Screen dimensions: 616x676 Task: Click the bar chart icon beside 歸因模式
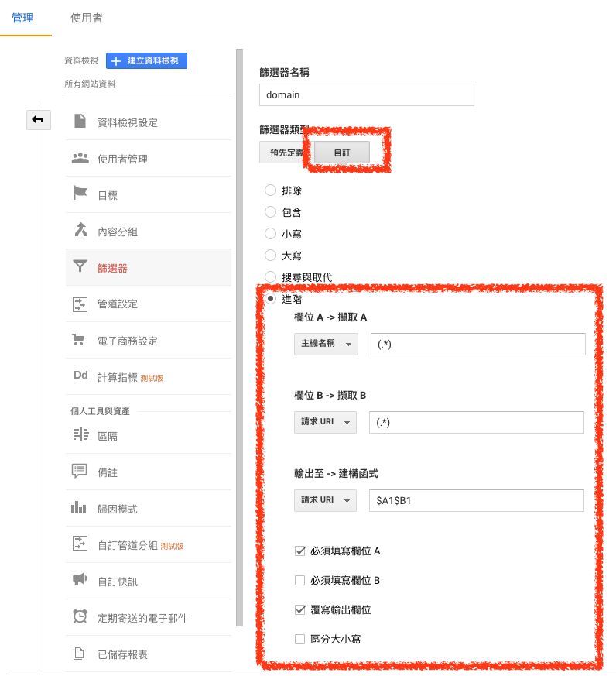78,507
